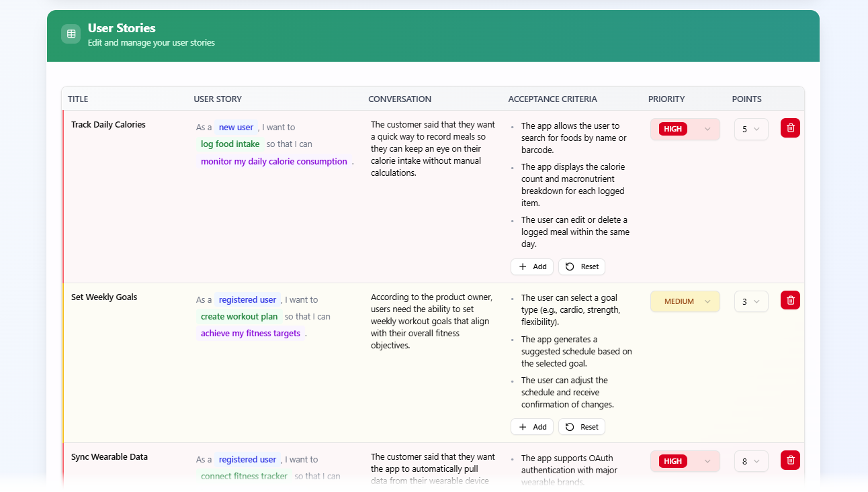Open MEDIUM priority dropdown for Set Weekly Goals

click(685, 302)
